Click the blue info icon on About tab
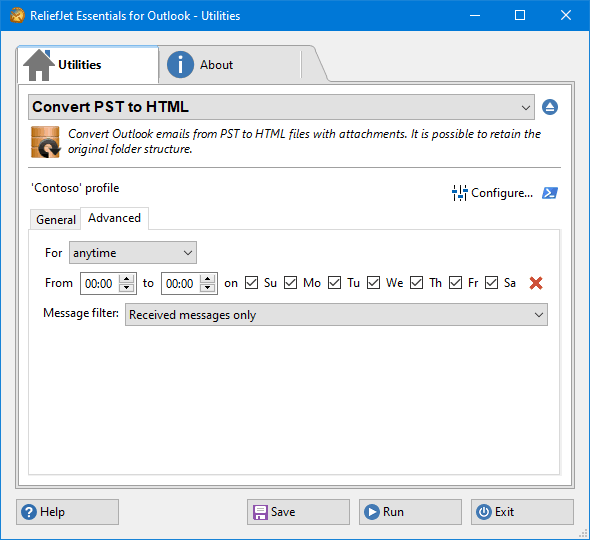This screenshot has height=540, width=590. coord(180,65)
